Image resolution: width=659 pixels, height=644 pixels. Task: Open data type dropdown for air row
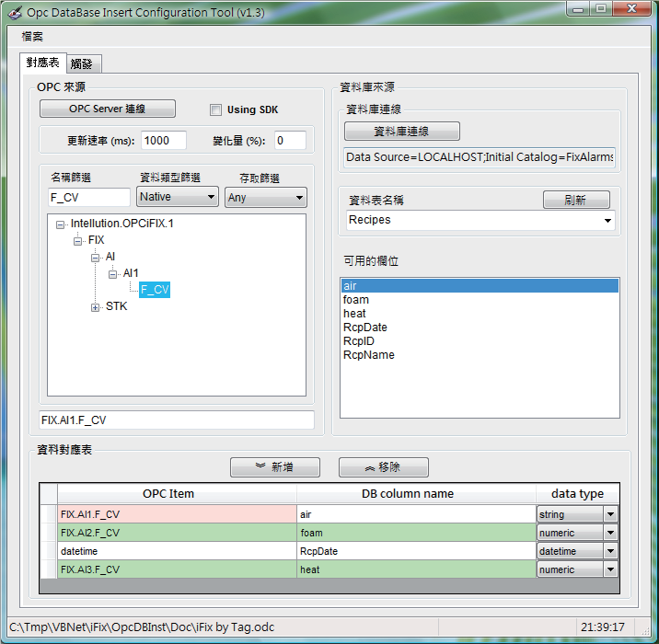tap(610, 514)
